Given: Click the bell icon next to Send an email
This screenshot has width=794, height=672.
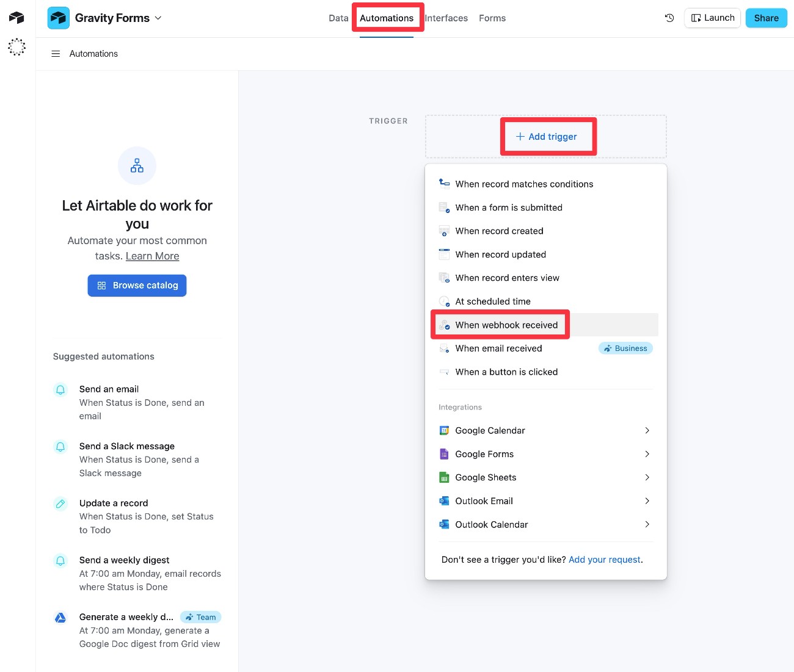Looking at the screenshot, I should 60,389.
